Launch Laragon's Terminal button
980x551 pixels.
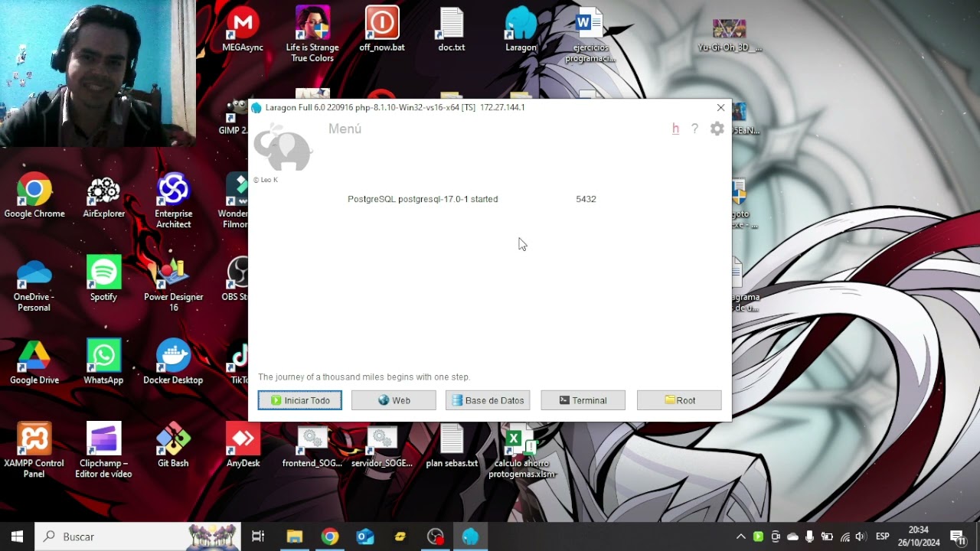[x=583, y=400]
